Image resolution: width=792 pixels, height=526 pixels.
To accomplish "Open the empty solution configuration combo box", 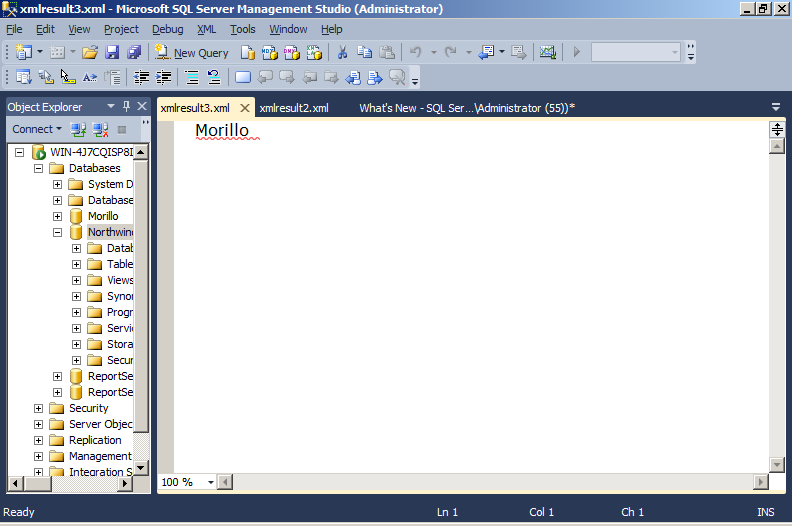I will [x=635, y=52].
